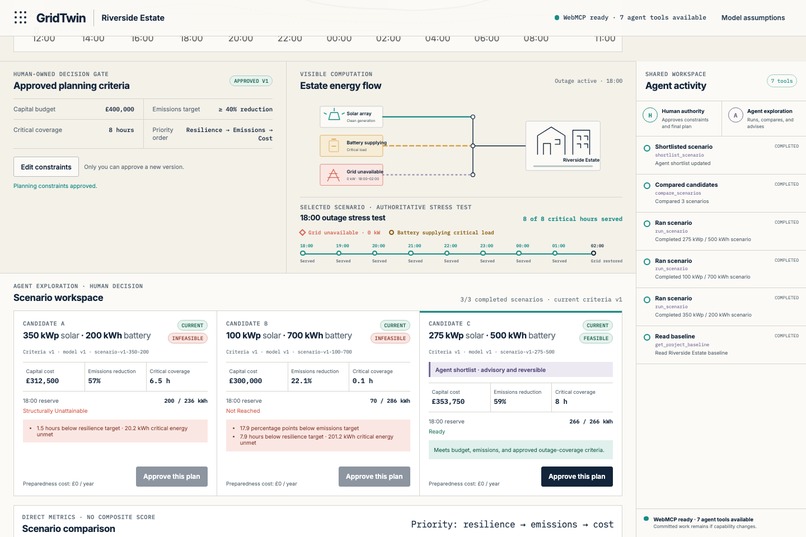
Task: Click the Compared candidates status circle
Action: (647, 186)
